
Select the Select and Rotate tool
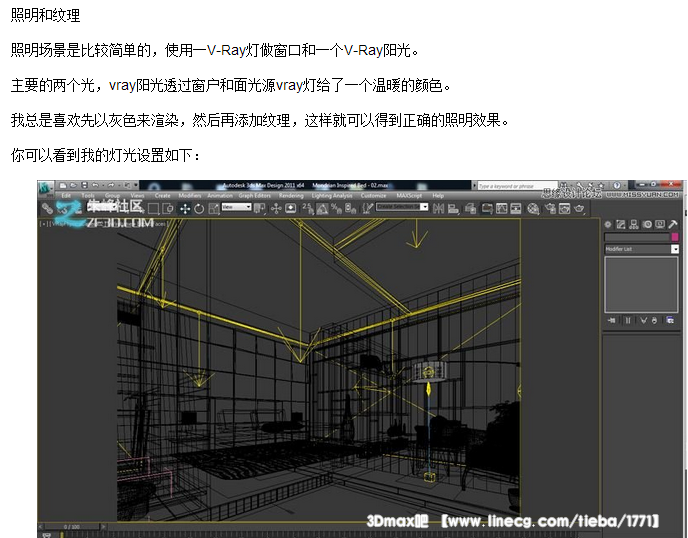[x=199, y=209]
